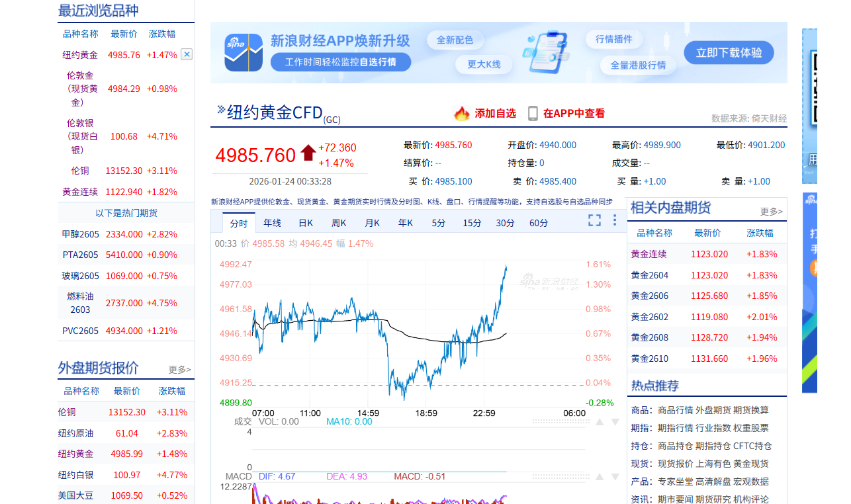
Task: Open 美国大豆 in 外盘期货报价 table
Action: [x=76, y=495]
